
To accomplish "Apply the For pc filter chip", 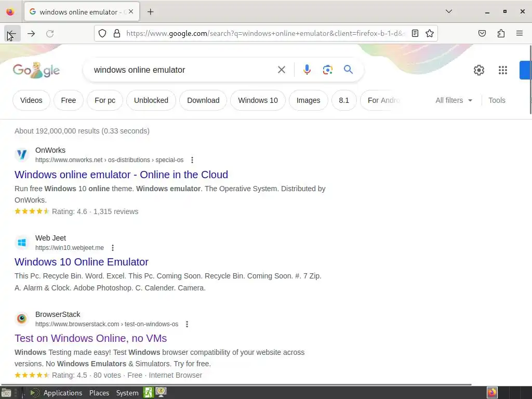I will point(105,100).
